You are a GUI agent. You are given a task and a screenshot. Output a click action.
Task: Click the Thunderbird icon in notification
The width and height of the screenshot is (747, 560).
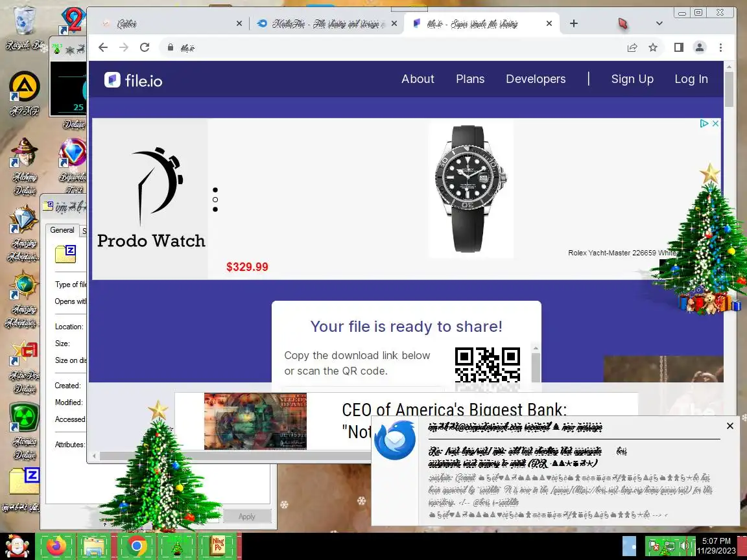click(394, 440)
